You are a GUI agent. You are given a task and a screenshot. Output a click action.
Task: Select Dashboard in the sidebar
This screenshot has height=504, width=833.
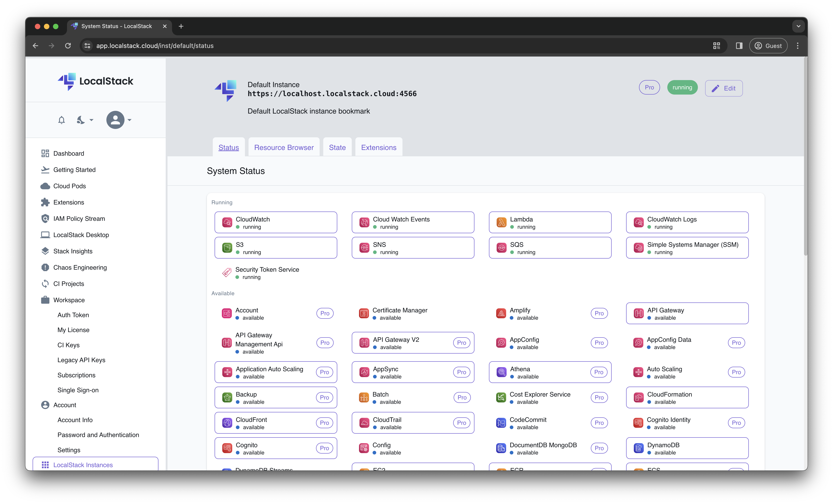[69, 153]
